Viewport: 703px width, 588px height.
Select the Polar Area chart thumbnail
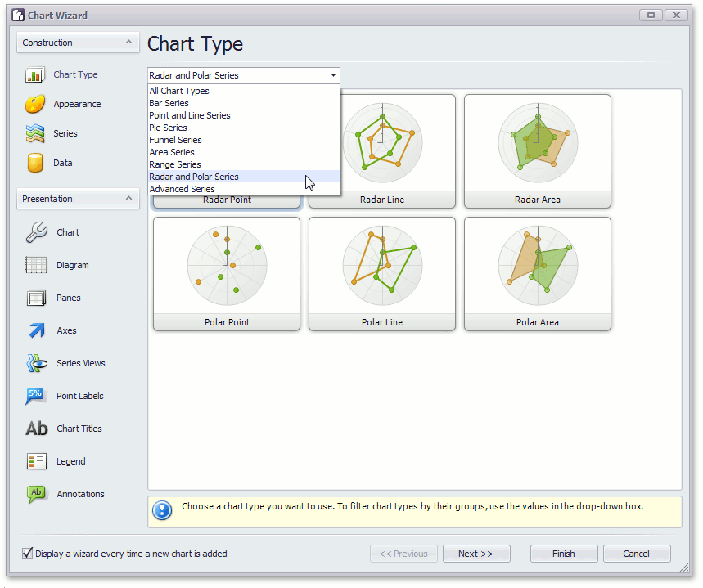tap(538, 274)
